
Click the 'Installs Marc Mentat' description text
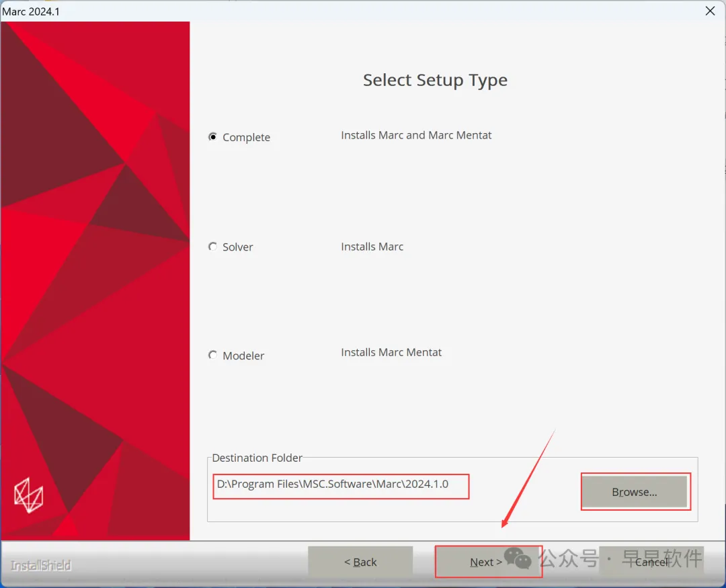[391, 352]
